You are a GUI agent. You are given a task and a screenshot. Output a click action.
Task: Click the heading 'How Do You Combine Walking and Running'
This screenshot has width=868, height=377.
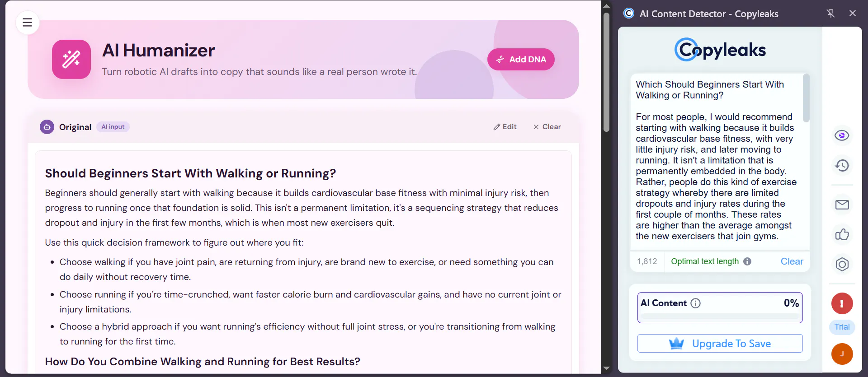click(203, 362)
